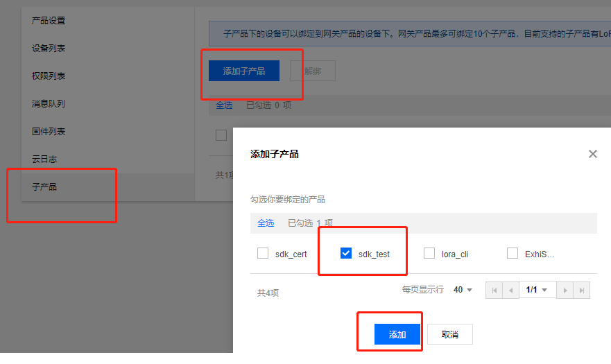Go to next page arrow

[565, 291]
